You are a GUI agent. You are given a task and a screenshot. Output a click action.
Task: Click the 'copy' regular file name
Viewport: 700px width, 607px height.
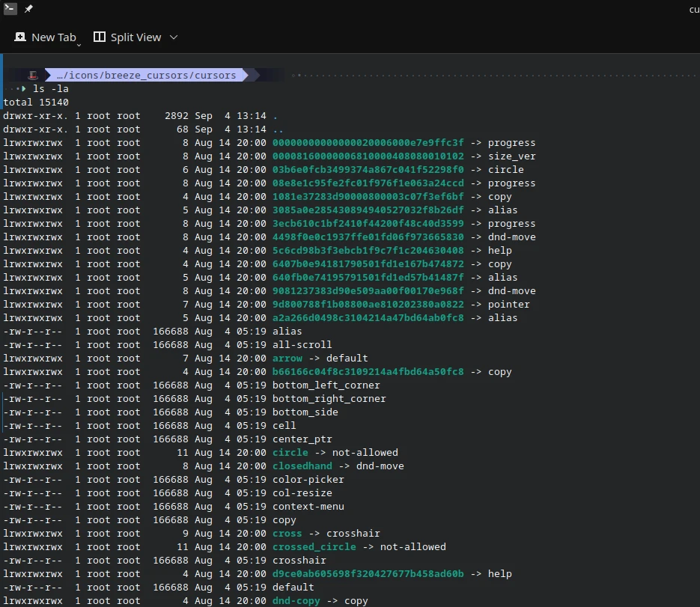(x=284, y=520)
